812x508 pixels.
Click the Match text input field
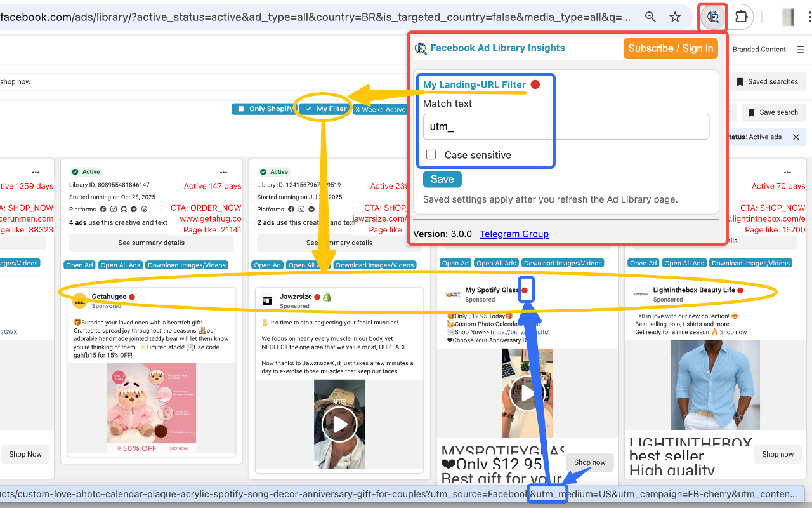click(566, 126)
